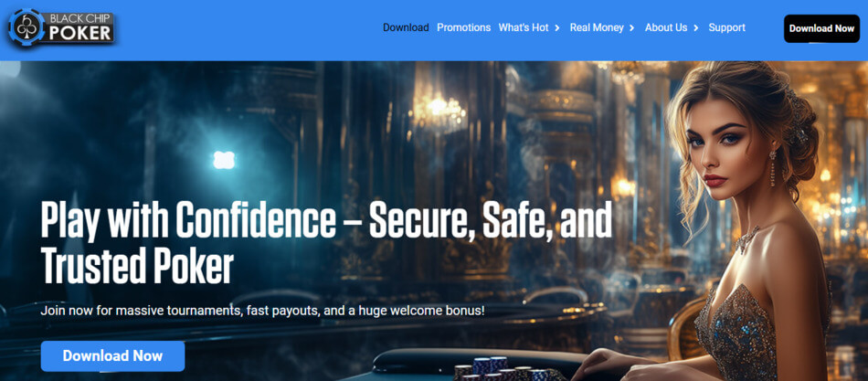Screen dimensions: 868x381
Task: Visit the Support link
Action: pos(727,27)
